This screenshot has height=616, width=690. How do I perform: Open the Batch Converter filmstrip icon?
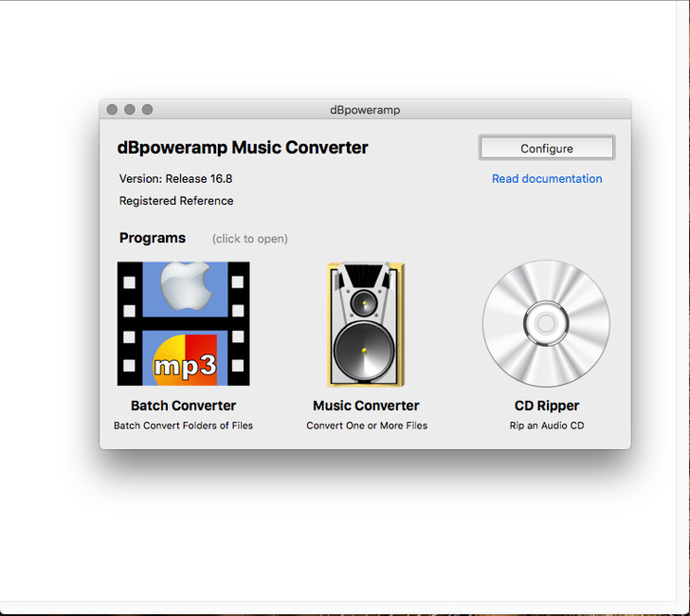[x=183, y=324]
